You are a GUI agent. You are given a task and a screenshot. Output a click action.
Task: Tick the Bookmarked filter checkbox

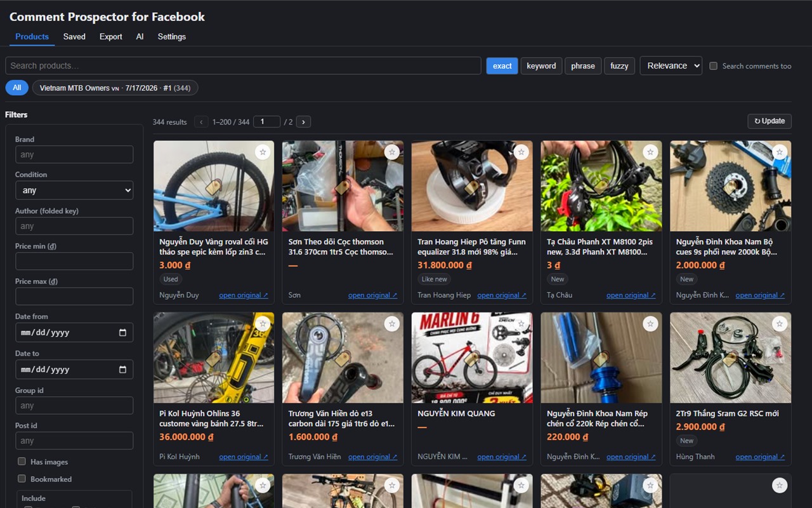(22, 479)
